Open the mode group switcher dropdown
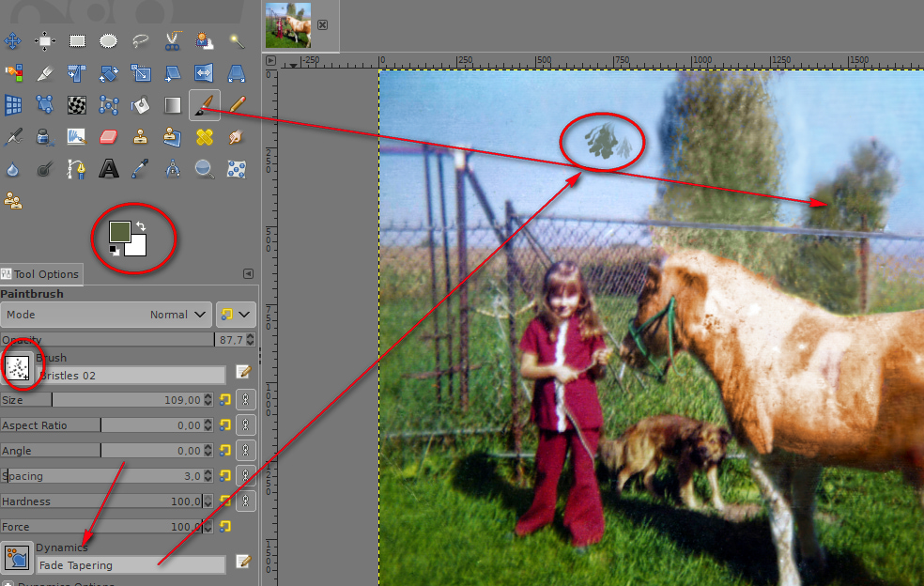 pyautogui.click(x=236, y=315)
